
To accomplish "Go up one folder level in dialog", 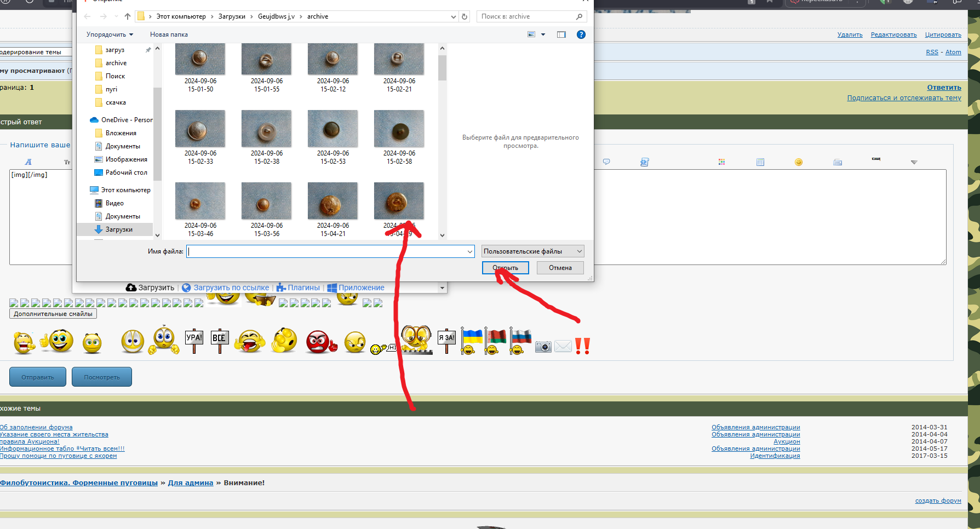I will [x=128, y=16].
